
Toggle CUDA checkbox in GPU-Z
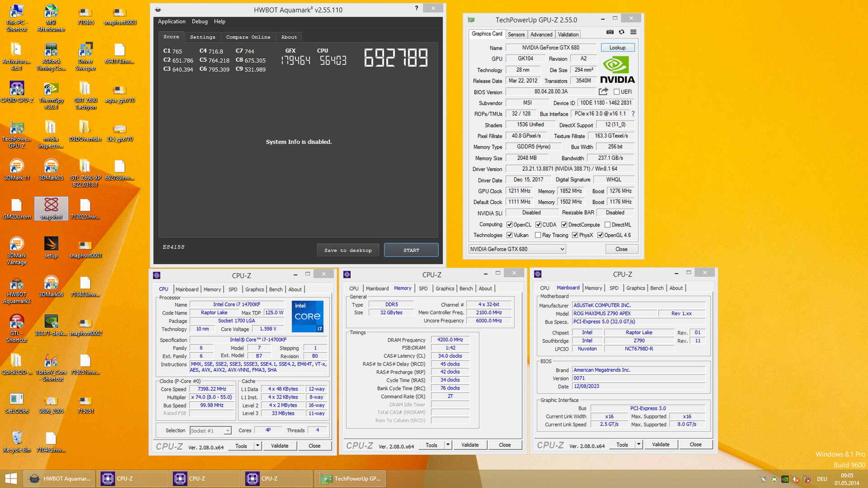pos(538,225)
